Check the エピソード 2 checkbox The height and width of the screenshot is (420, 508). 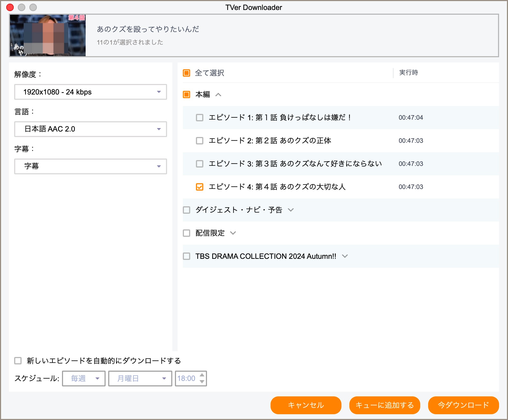pyautogui.click(x=200, y=141)
